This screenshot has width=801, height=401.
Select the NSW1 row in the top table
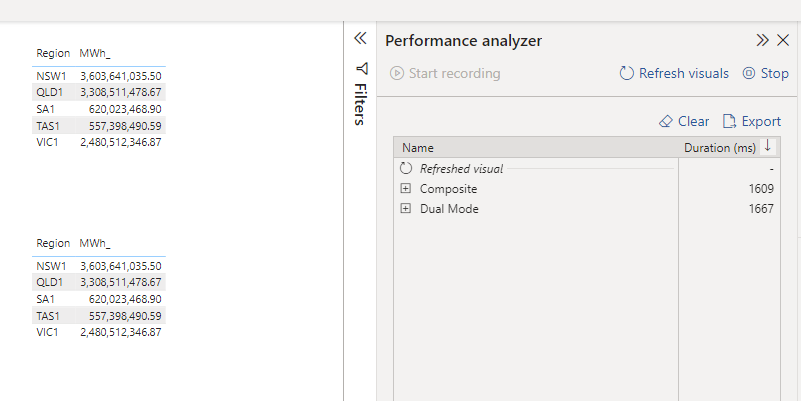coord(50,75)
